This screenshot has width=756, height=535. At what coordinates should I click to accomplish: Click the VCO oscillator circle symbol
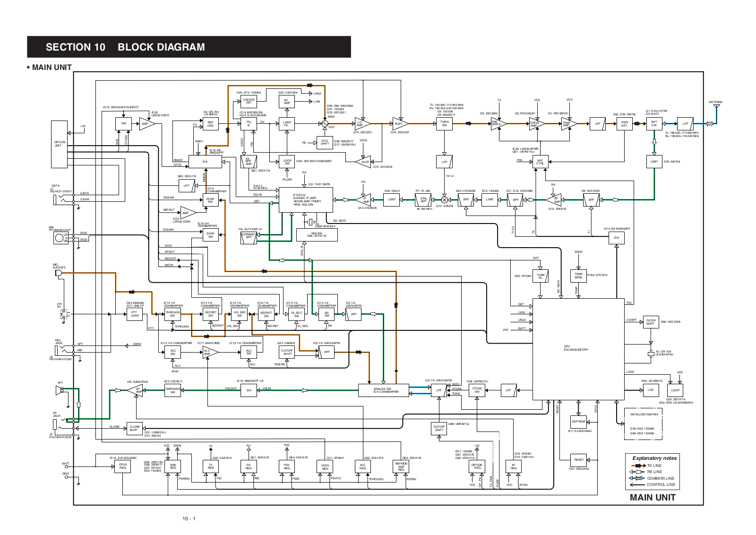325,124
